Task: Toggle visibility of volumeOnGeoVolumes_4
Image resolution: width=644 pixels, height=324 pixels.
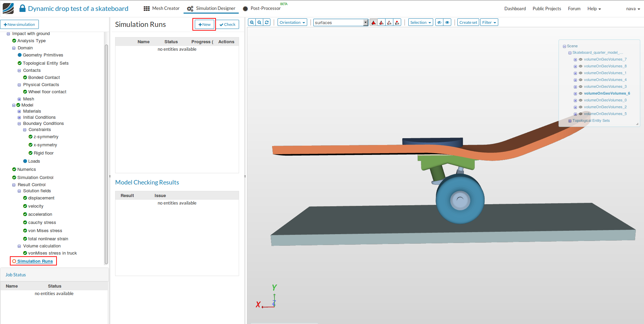Action: tap(581, 80)
